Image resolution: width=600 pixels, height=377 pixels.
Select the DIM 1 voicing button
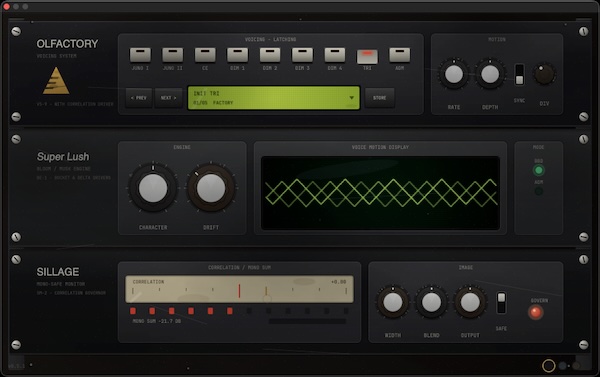(237, 55)
